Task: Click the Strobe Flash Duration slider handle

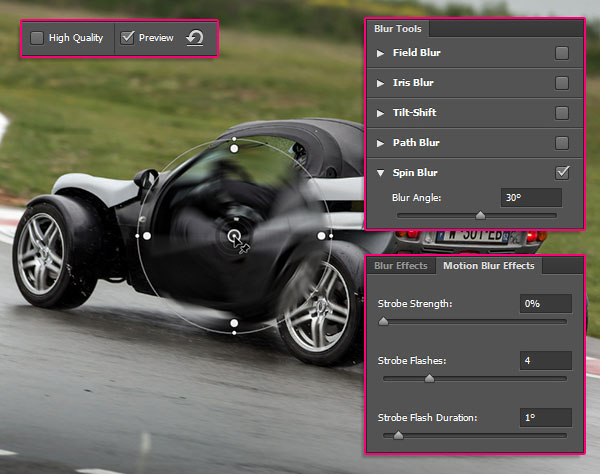Action: click(398, 435)
